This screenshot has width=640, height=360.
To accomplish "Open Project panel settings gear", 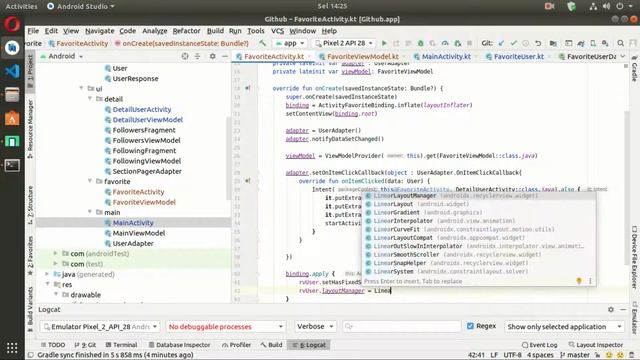I will click(x=212, y=56).
